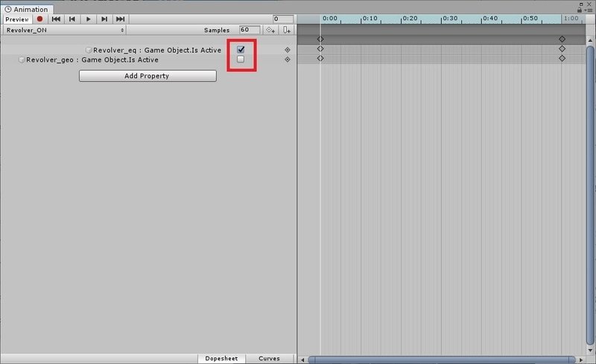596x364 pixels.
Task: Click the red record button
Action: click(40, 19)
